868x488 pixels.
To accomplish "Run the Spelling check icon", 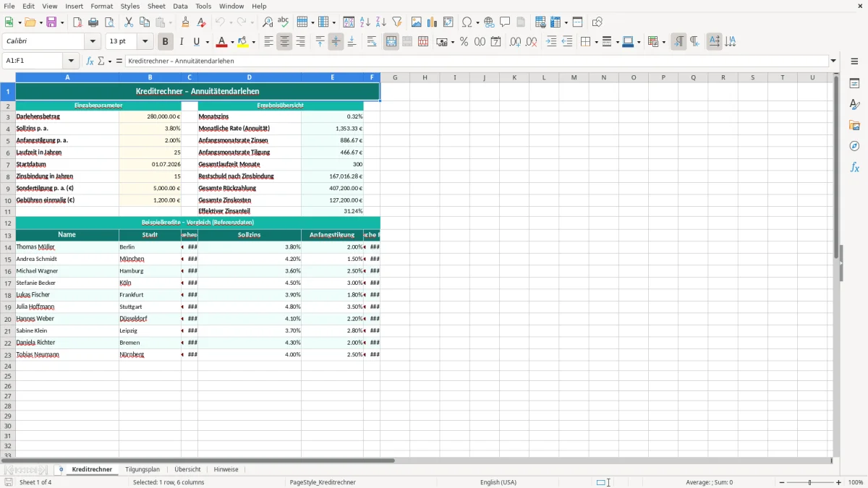I will [x=283, y=22].
